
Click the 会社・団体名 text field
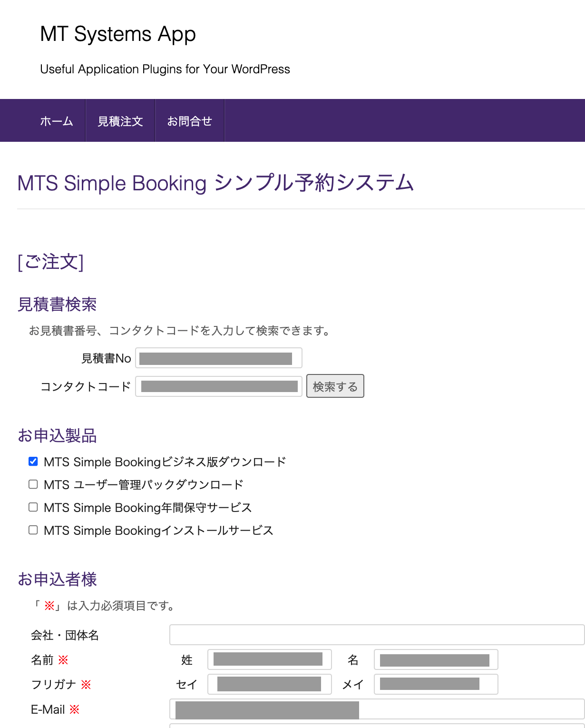coord(377,635)
